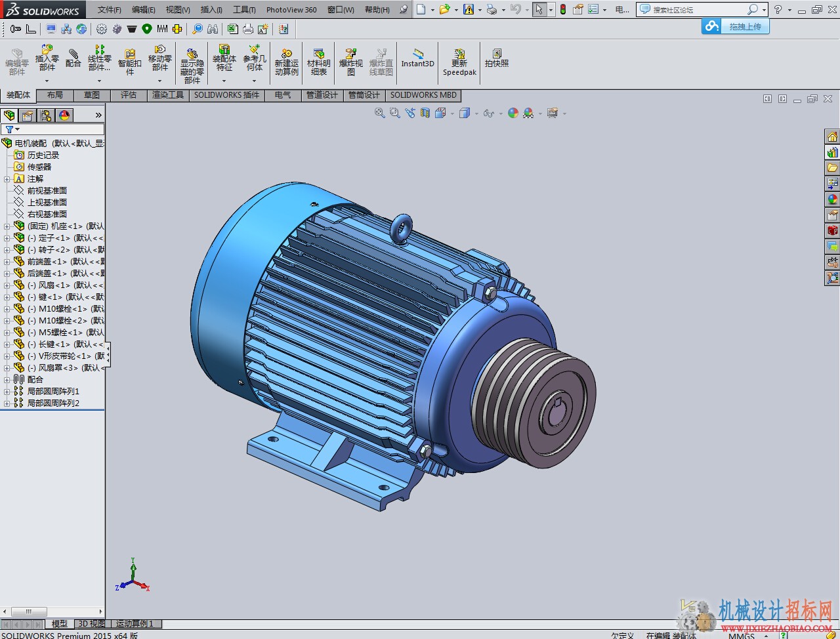Screen dimensions: 840x639
Task: Select the Move Component (移动零部件) tool
Action: pyautogui.click(x=159, y=58)
